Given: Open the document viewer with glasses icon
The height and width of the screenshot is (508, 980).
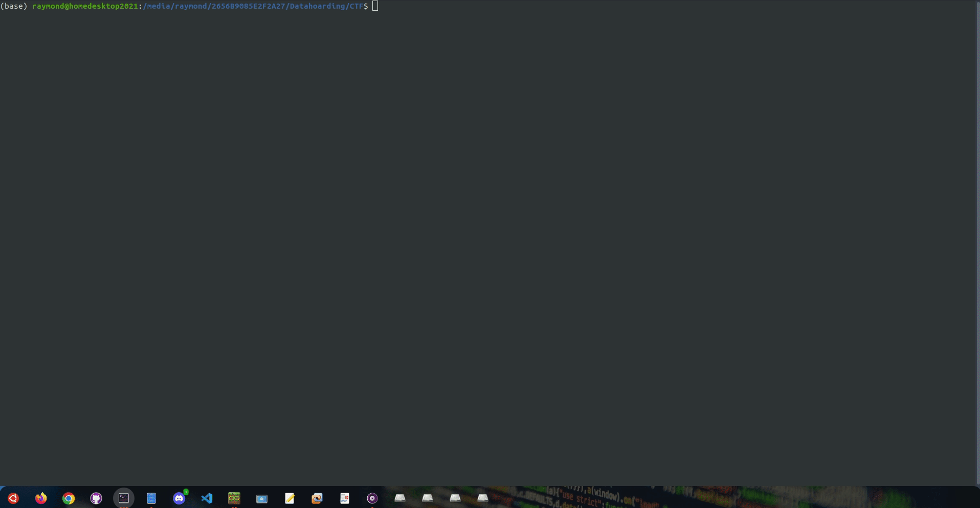Looking at the screenshot, I should click(345, 498).
